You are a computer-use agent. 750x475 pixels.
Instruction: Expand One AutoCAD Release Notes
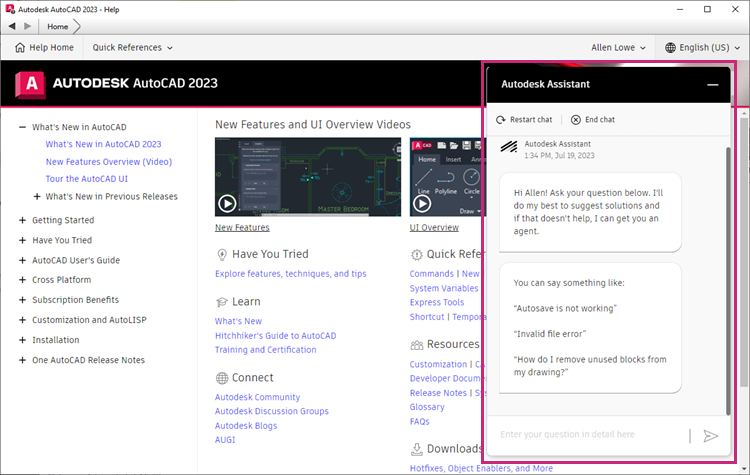pos(22,360)
